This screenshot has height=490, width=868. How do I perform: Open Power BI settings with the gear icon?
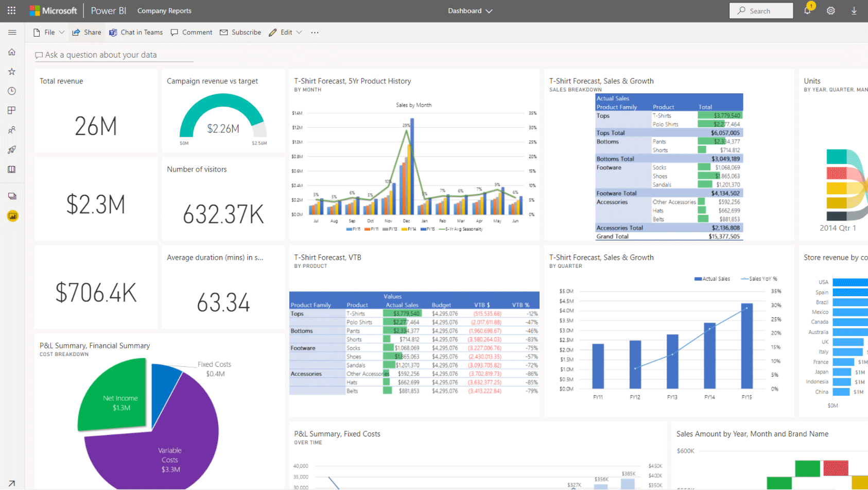click(830, 10)
